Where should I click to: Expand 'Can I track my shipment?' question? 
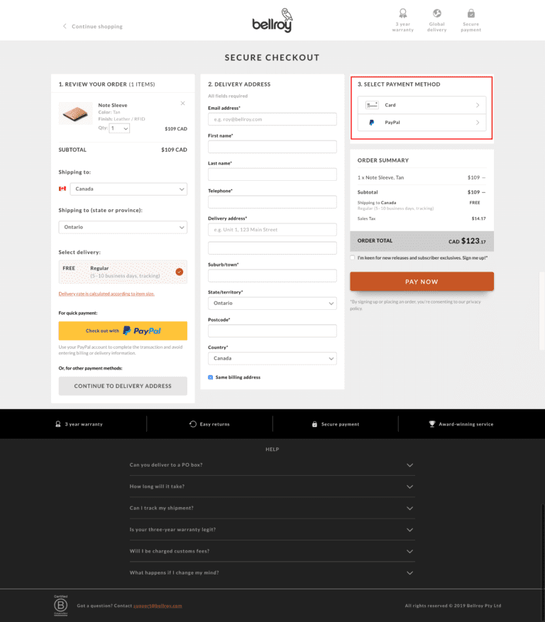tap(272, 508)
